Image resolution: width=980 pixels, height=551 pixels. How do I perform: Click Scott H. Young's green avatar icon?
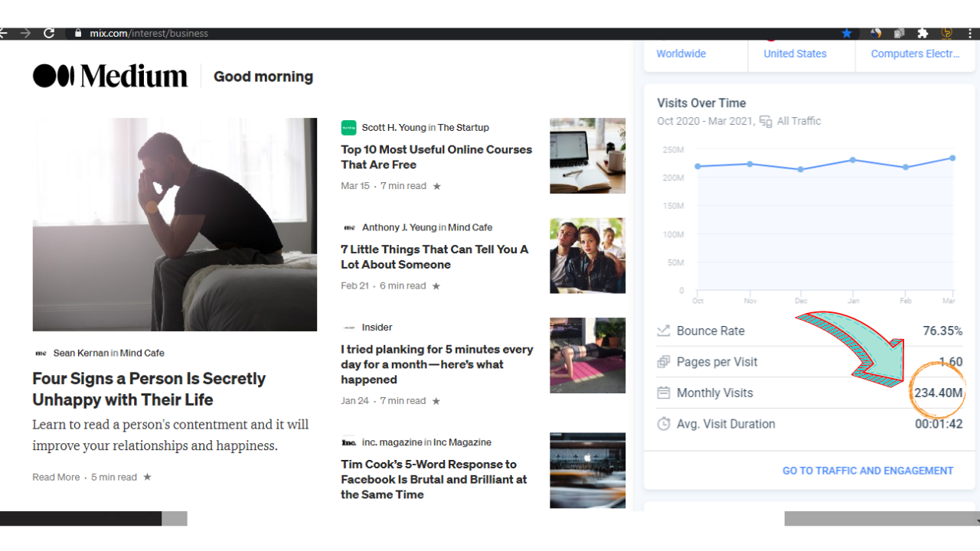[x=348, y=128]
